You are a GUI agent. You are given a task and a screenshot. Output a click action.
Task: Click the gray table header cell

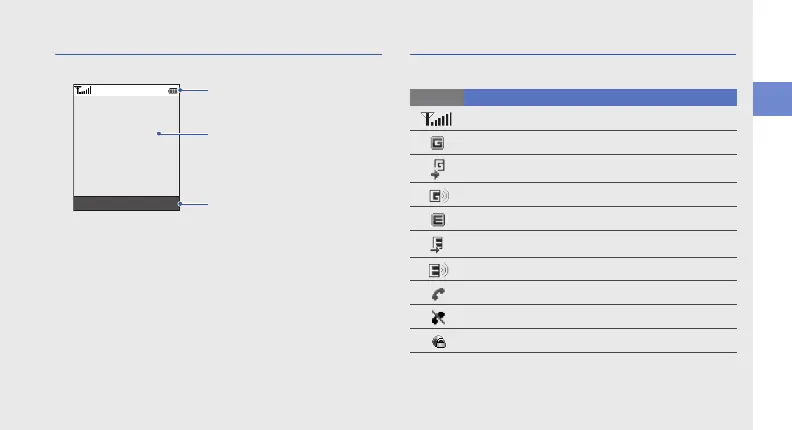[x=437, y=97]
